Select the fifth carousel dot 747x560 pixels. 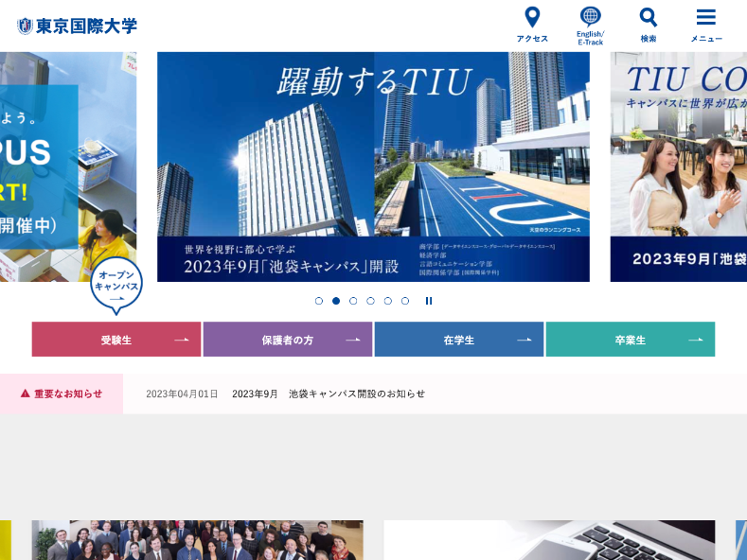[388, 301]
